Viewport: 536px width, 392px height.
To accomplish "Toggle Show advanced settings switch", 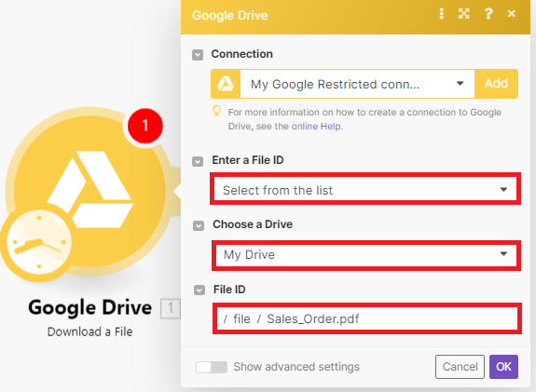I will coord(212,367).
